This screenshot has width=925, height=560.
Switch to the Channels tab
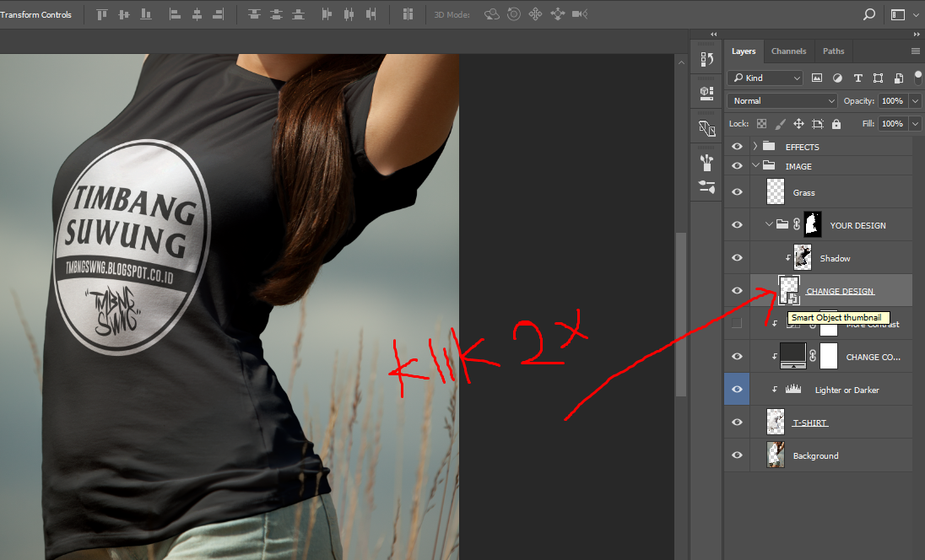click(789, 51)
